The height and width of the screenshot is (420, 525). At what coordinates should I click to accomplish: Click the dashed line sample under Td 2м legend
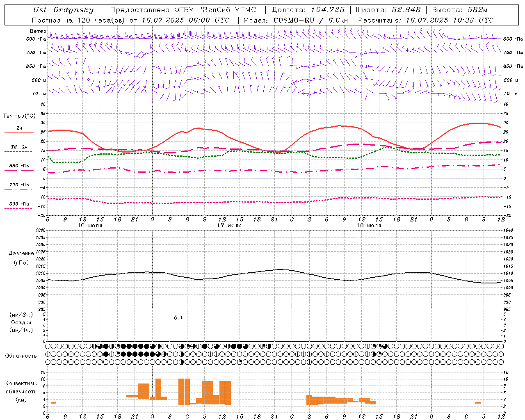tap(19, 152)
